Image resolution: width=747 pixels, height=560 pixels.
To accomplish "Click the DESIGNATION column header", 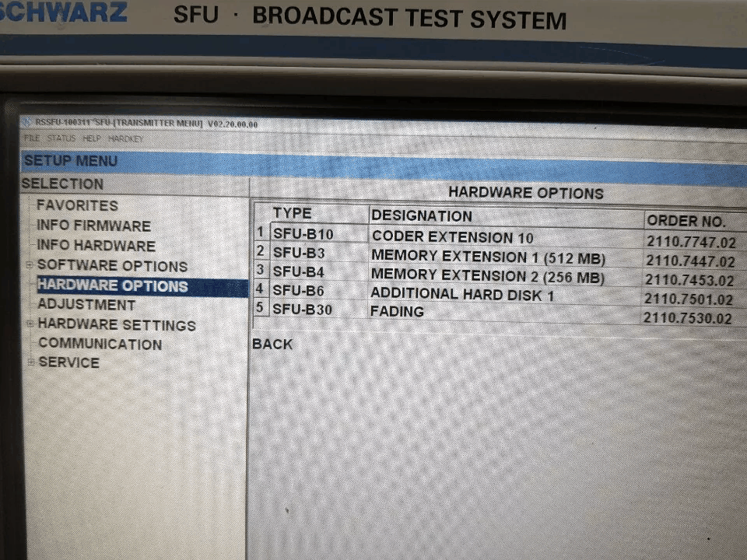I will point(506,217).
